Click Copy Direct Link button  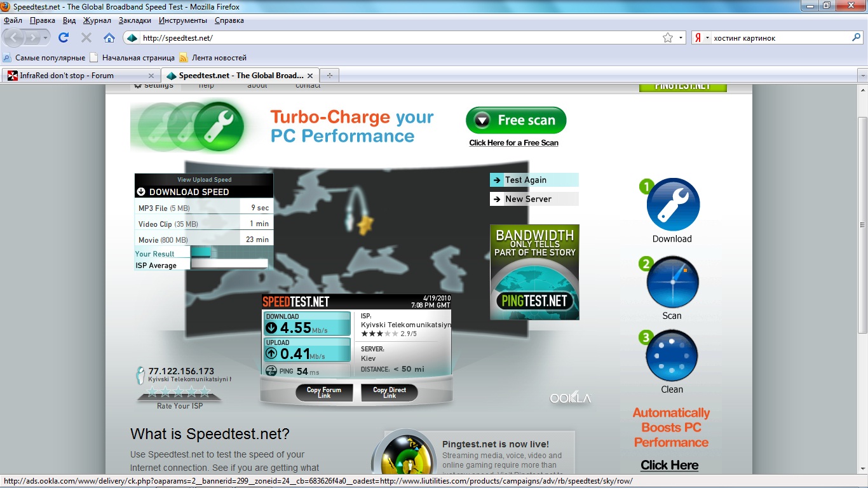click(390, 393)
